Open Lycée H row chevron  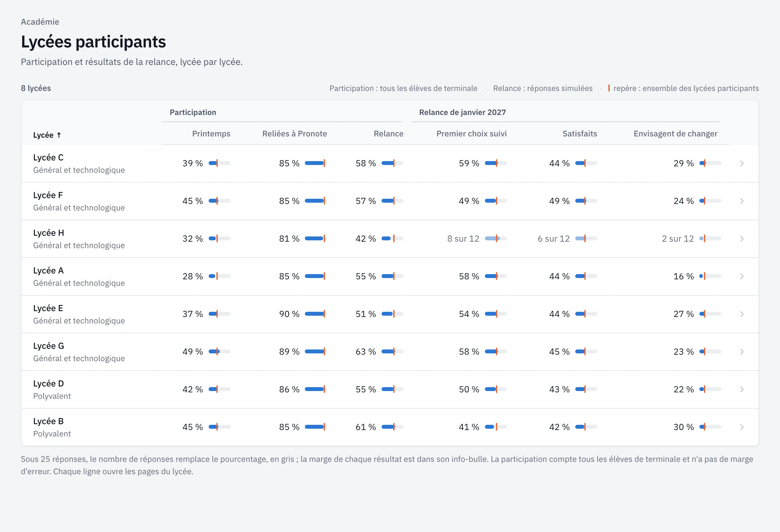[x=742, y=238]
